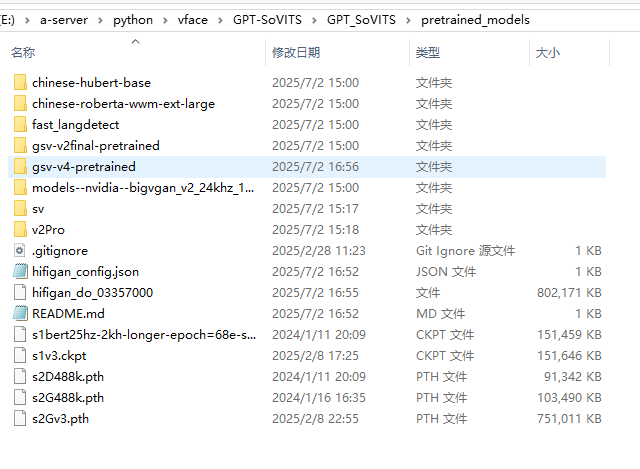Sort files by 修改日期 column header
The width and height of the screenshot is (640, 469).
click(x=296, y=52)
